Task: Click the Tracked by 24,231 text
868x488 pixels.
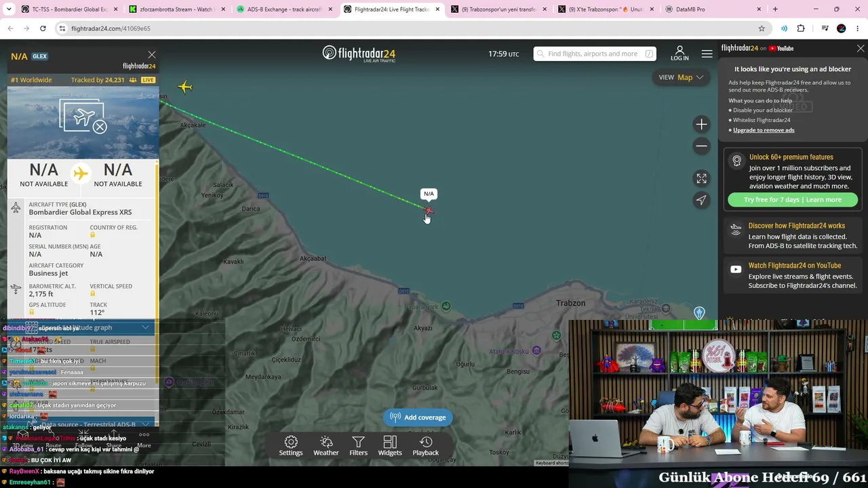Action: point(98,80)
